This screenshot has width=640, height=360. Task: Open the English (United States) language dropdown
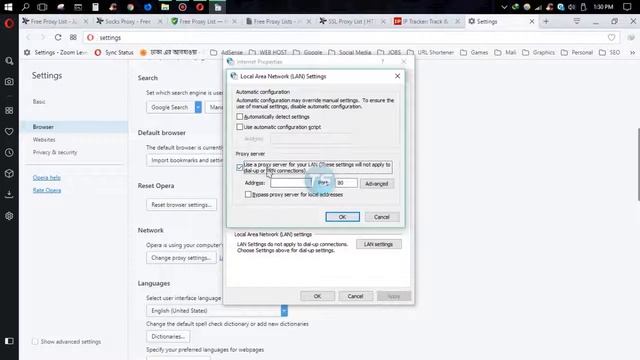point(284,311)
